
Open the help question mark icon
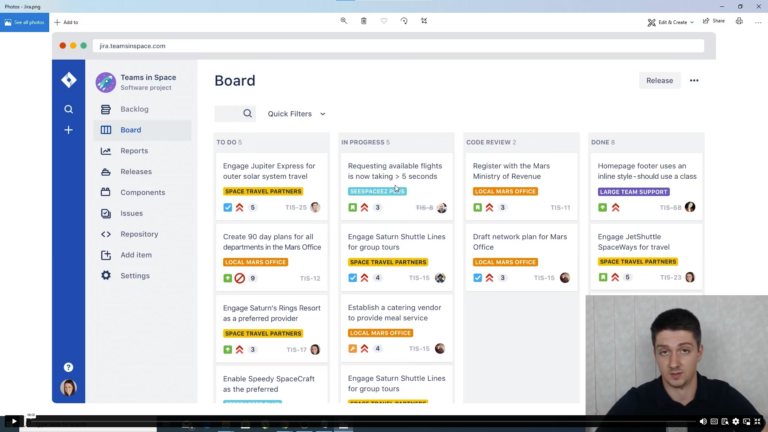coord(68,367)
